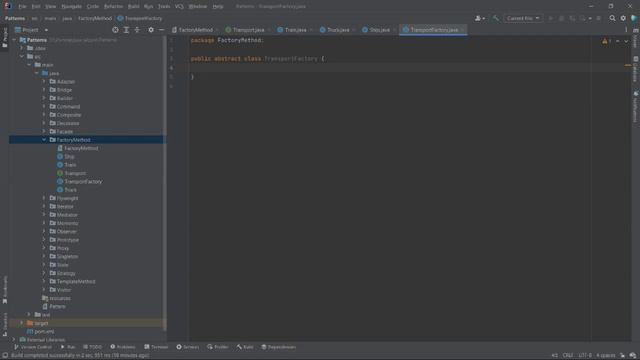This screenshot has width=640, height=360.
Task: Open Version Control tool window
Action: point(33,347)
